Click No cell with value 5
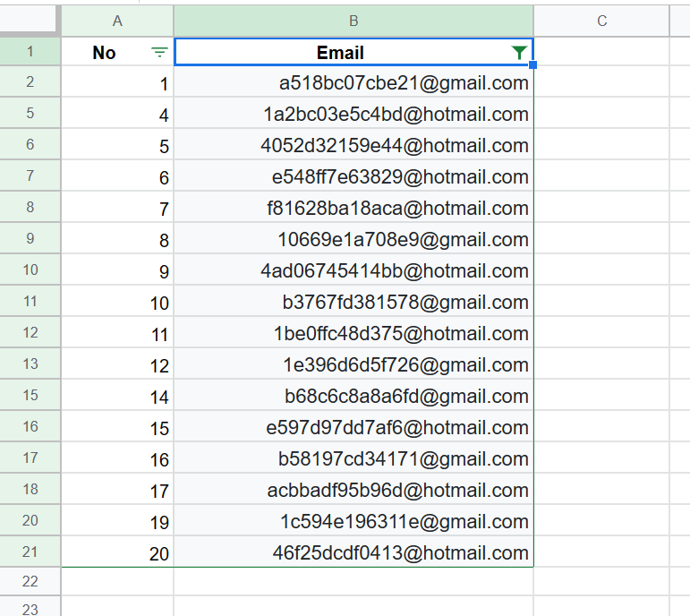The image size is (690, 616). 117,144
